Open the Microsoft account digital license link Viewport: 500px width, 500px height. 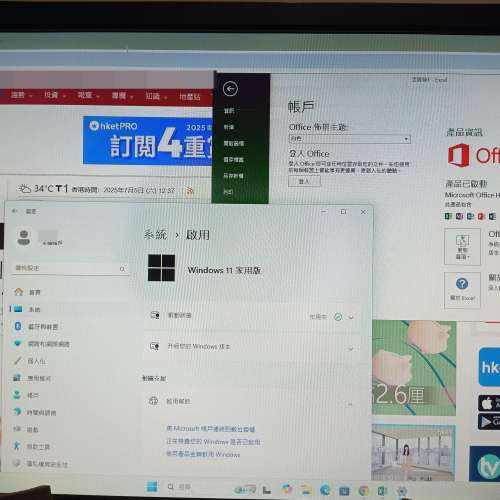click(x=211, y=429)
